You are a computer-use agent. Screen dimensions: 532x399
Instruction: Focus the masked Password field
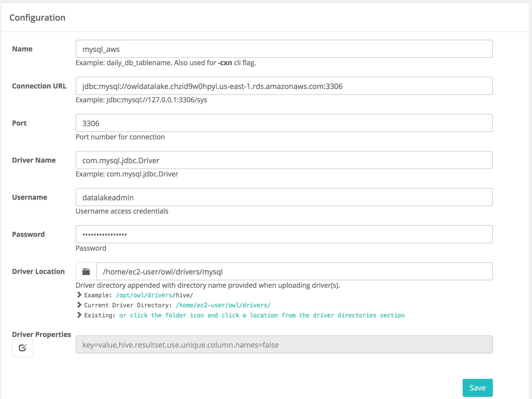[x=284, y=234]
